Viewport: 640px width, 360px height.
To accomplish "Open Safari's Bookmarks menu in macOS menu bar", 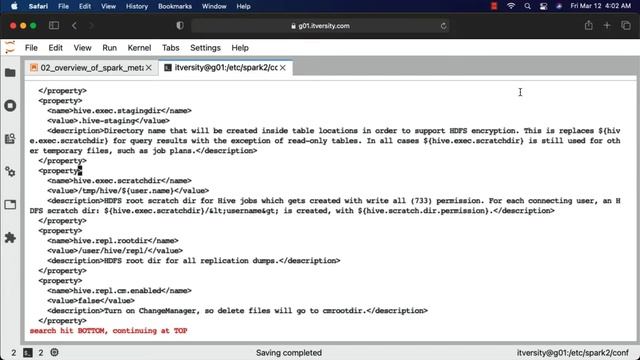I will pos(175,6).
